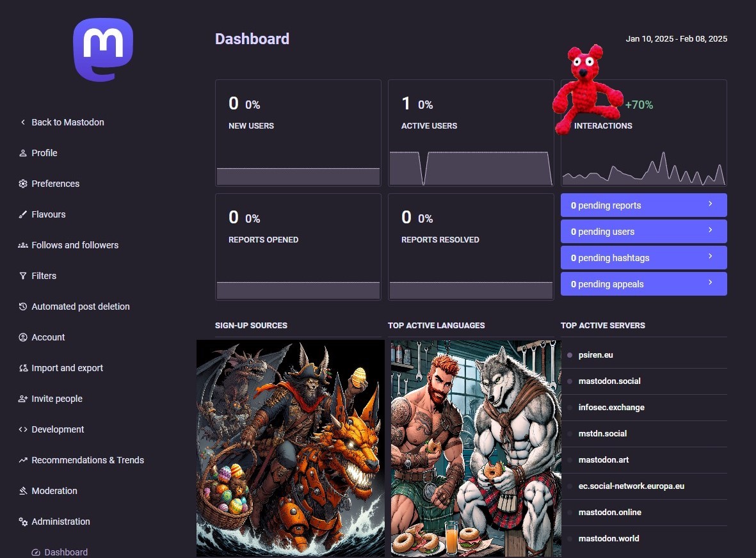Click the Development code brackets icon
Viewport: 756px width, 558px height.
coord(22,429)
